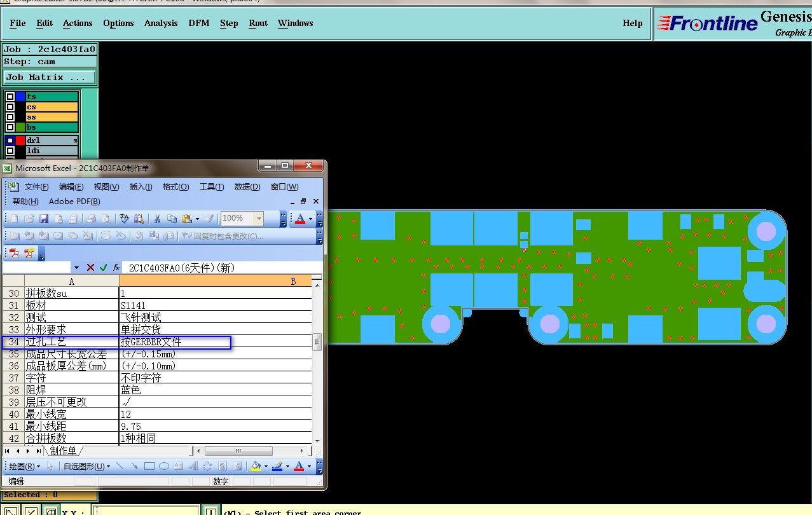Click the X Y coordinate input field
Screen dimensions: 812x515
(x=147, y=512)
